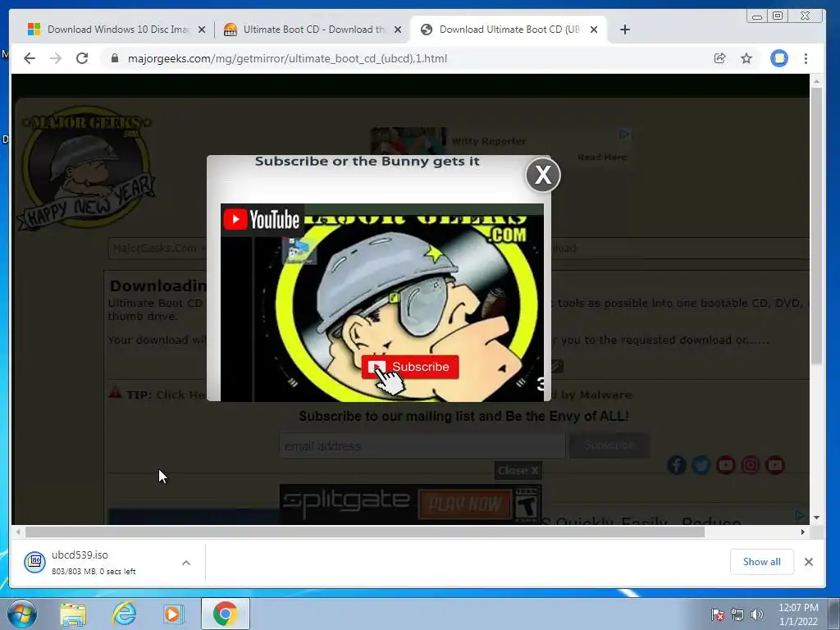Open last YouTube social icon

tap(775, 464)
